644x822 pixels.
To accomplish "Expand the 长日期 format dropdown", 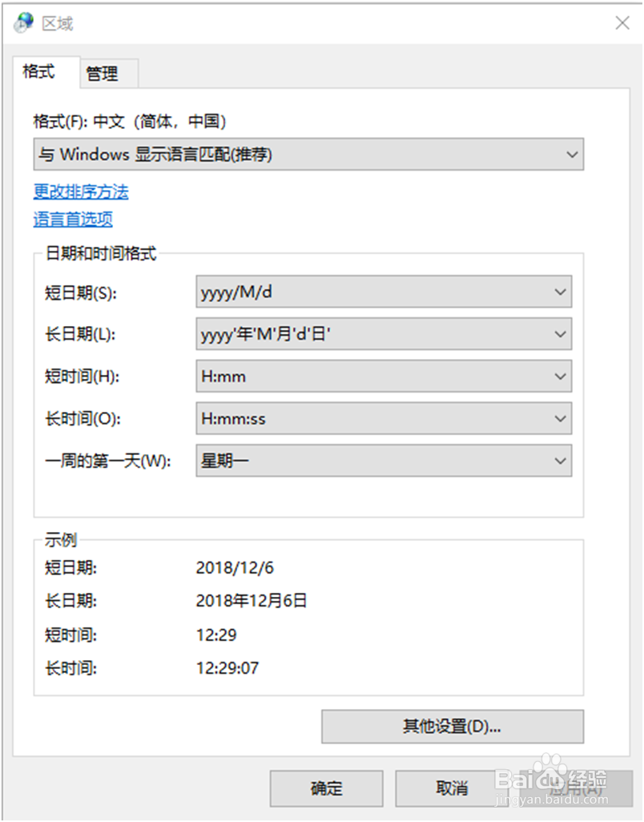I will pyautogui.click(x=384, y=334).
